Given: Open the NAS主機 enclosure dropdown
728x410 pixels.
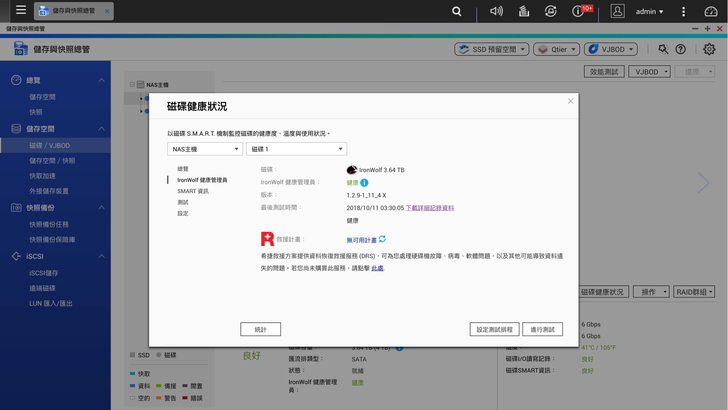Looking at the screenshot, I should tap(205, 149).
